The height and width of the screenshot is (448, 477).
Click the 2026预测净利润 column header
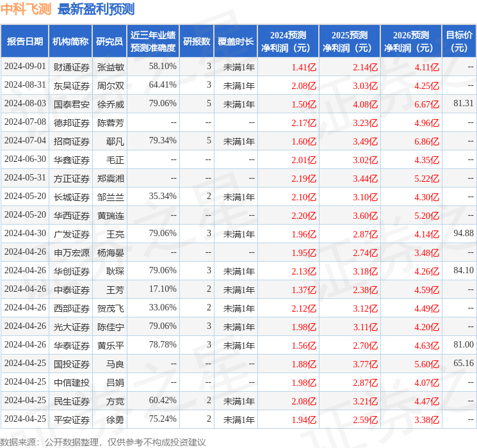411,42
